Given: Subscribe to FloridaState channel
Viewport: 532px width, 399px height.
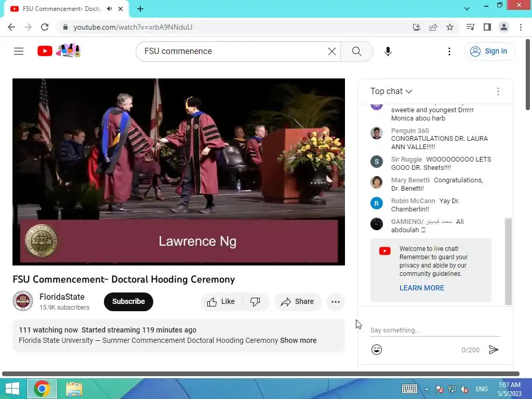Looking at the screenshot, I should coord(128,302).
